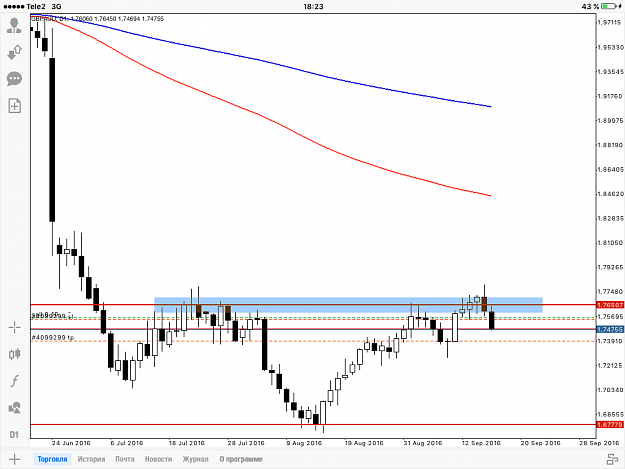Tap the 20 Sep 2016 date label

540,443
